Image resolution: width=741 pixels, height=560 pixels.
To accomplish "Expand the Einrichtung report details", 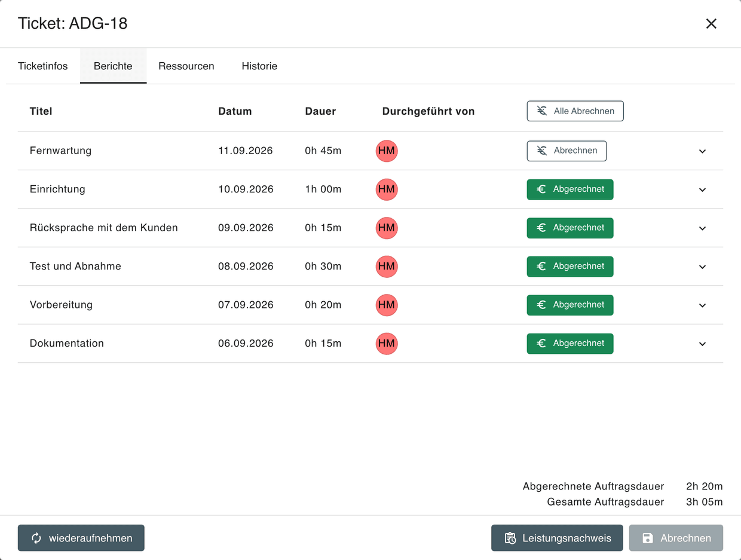I will click(x=702, y=189).
